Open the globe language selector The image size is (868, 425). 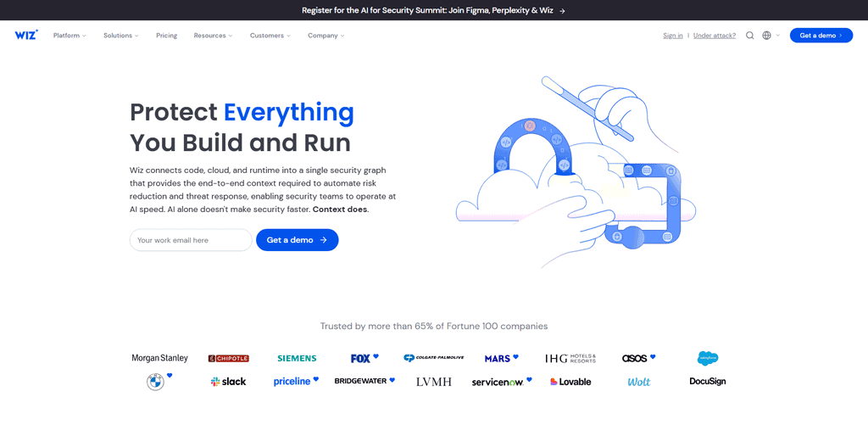[766, 36]
